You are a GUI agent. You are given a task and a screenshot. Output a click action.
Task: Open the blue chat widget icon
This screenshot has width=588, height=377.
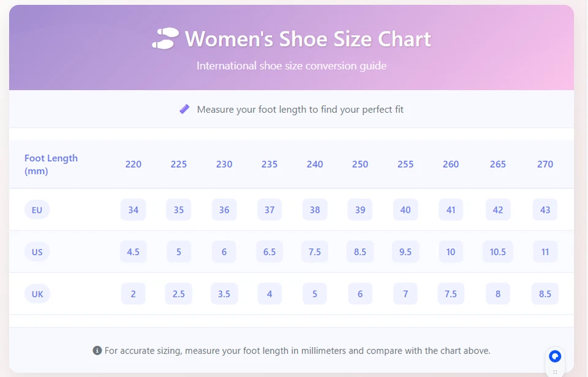coord(555,356)
